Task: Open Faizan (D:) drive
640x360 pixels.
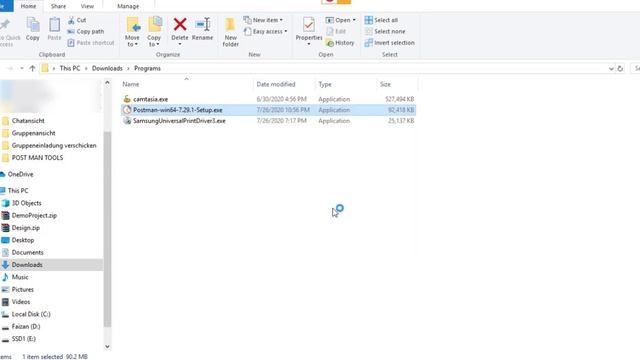Action: (x=26, y=327)
